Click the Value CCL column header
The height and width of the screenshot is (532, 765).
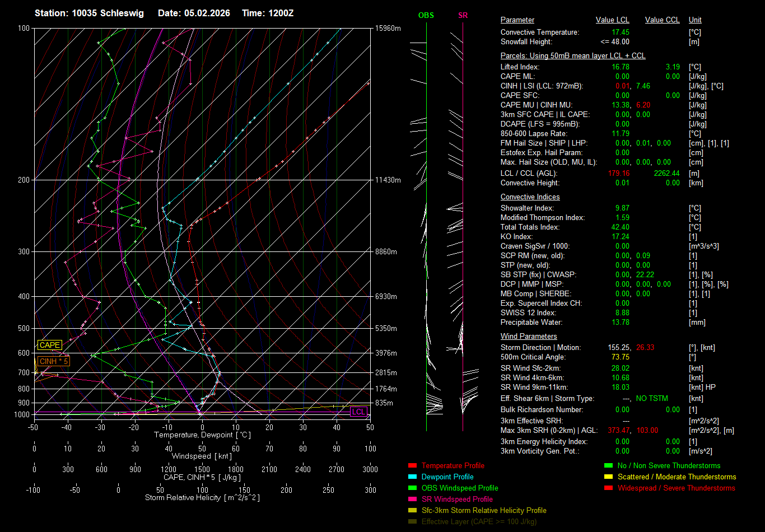point(662,20)
